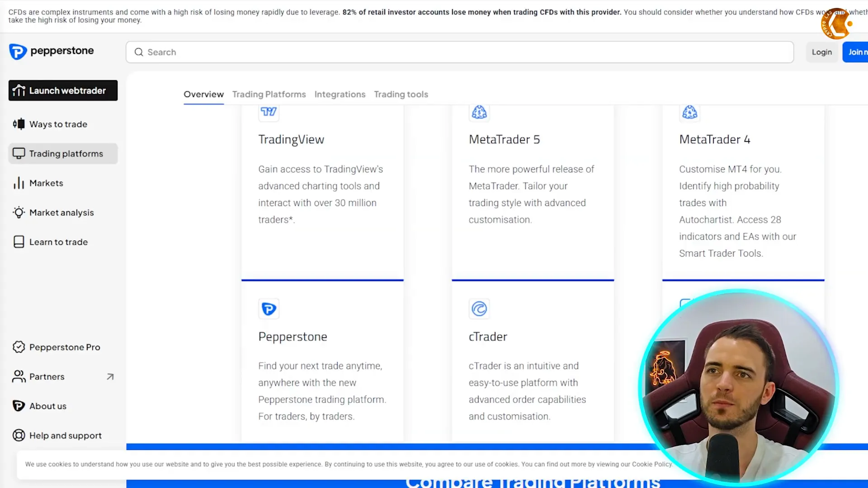This screenshot has width=868, height=488.
Task: Go to Market analysis in sidebar
Action: coord(63,212)
